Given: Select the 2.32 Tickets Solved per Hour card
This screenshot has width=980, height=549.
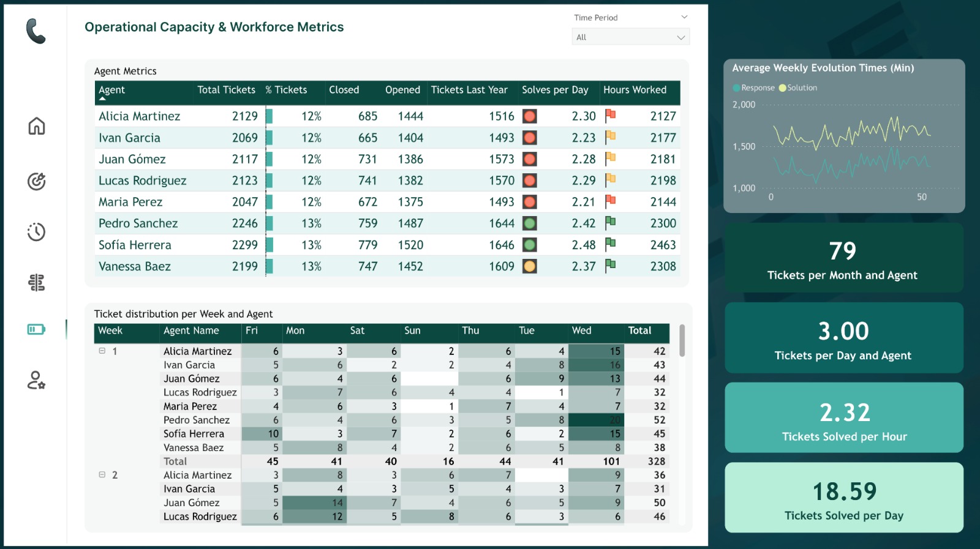Looking at the screenshot, I should click(x=844, y=418).
